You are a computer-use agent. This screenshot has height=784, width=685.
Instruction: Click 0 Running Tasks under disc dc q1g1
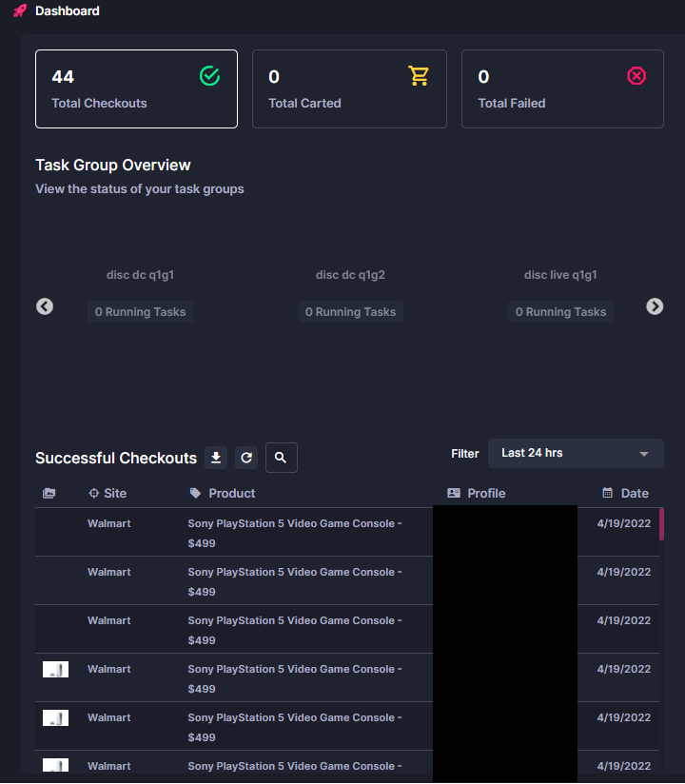click(x=141, y=312)
